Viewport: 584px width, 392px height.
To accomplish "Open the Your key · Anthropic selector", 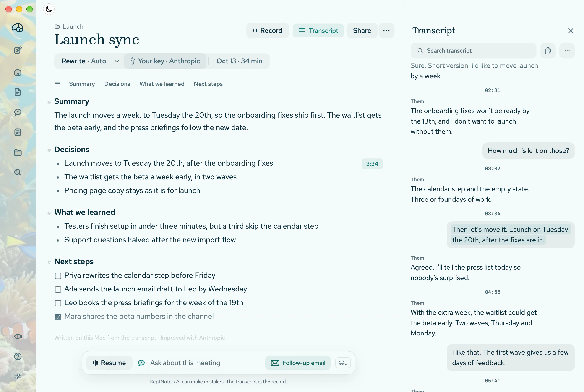I will tap(165, 61).
